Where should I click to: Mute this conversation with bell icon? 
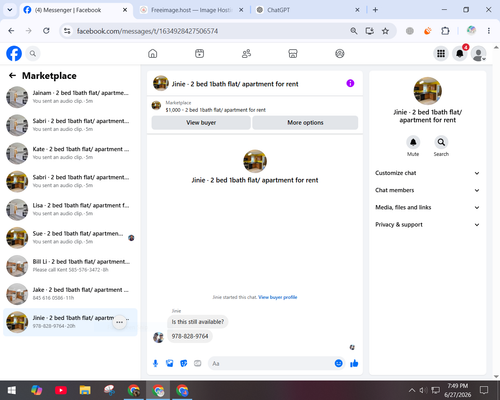pyautogui.click(x=413, y=142)
